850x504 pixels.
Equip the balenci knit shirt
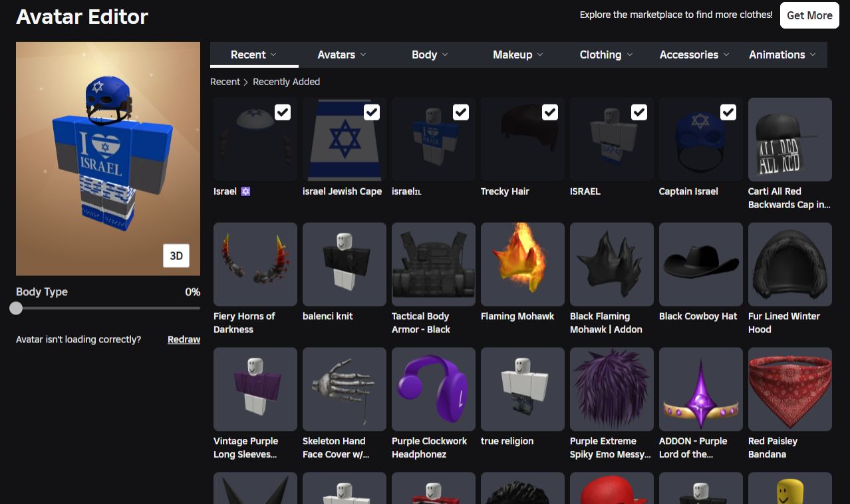(345, 264)
